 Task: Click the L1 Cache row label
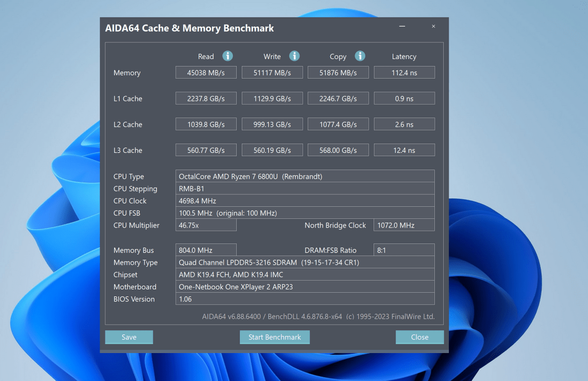click(128, 99)
